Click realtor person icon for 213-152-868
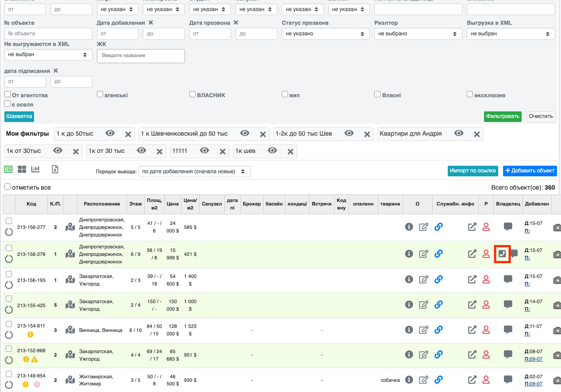This screenshot has height=392, width=561. click(486, 354)
